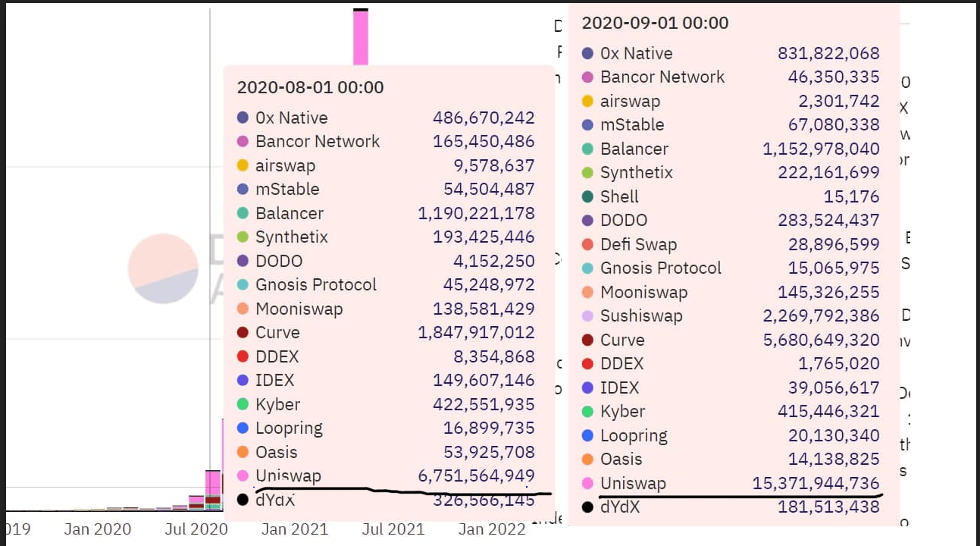Click the Jan 2021 x-axis label
Viewport: 980px width, 546px height.
[295, 529]
